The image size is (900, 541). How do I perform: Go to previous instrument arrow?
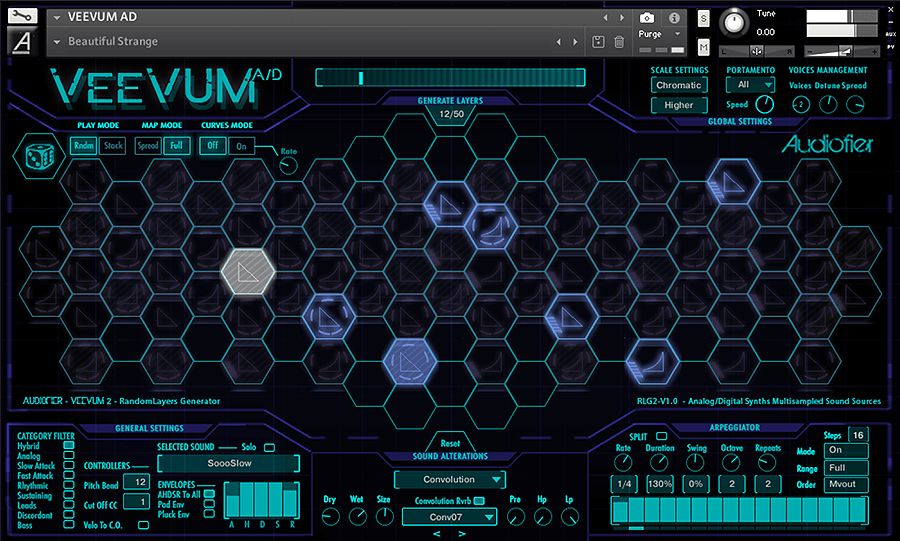click(x=605, y=18)
